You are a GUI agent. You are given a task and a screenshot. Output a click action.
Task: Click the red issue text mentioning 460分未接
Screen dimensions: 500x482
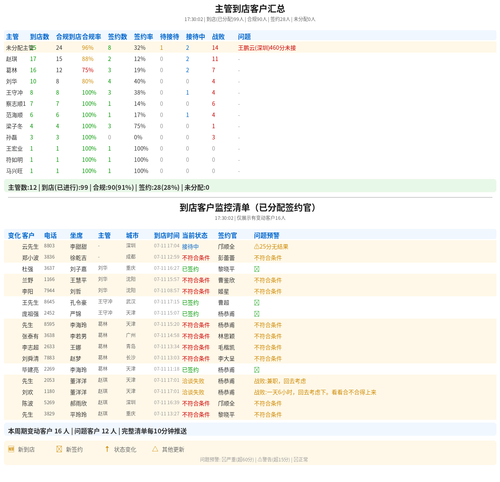267,48
